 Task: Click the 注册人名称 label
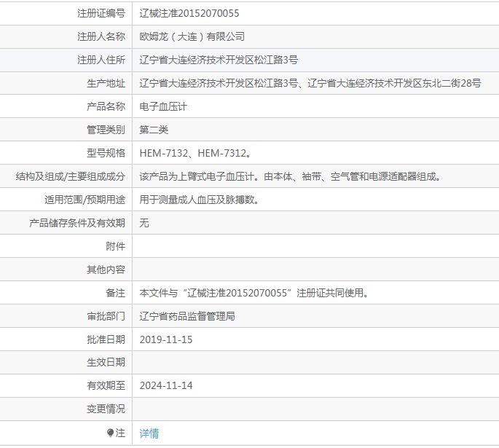pos(101,36)
